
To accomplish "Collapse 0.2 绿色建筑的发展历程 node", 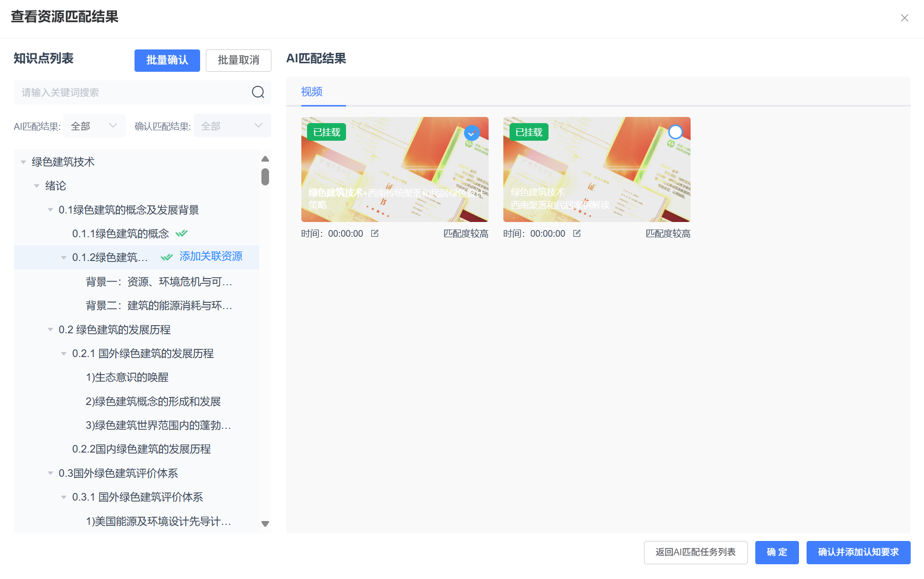I will [50, 329].
